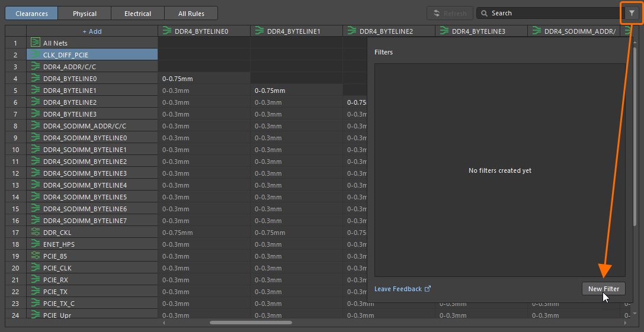Click the PCIE_85 differential pair icon
644x332 pixels.
click(35, 256)
